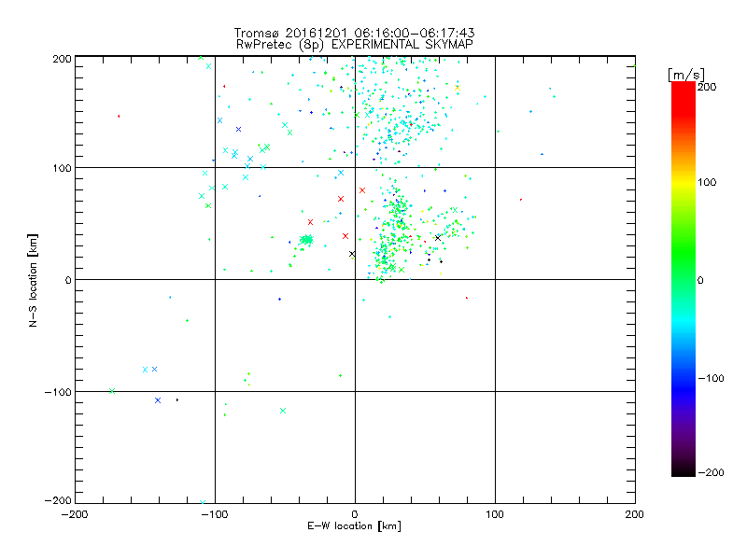The image size is (747, 560).
Task: Click the x-axis tick label 200
Action: [635, 514]
